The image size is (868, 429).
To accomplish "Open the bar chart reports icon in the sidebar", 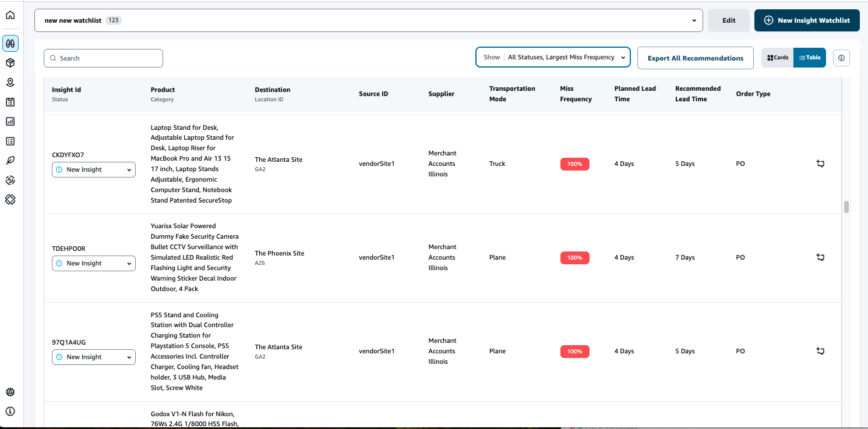I will 10,121.
